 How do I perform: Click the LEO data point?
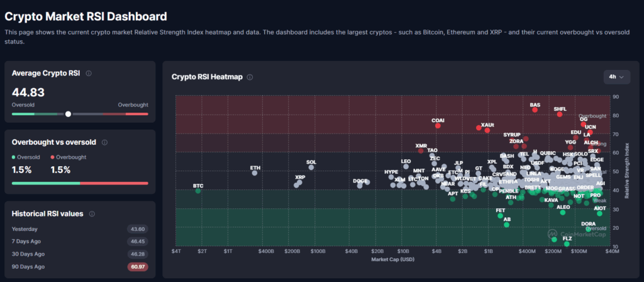(x=406, y=166)
